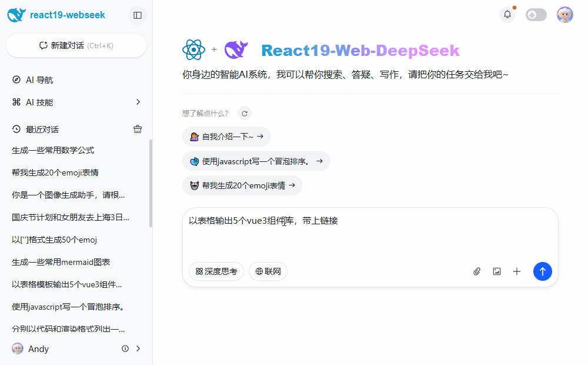Attach a file with the paperclip icon
588x365 pixels.
pos(477,271)
